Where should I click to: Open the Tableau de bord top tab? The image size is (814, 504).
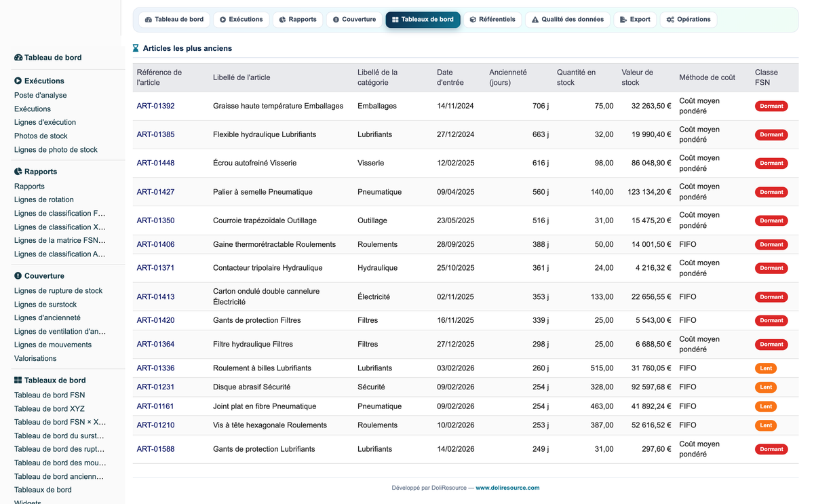point(174,20)
